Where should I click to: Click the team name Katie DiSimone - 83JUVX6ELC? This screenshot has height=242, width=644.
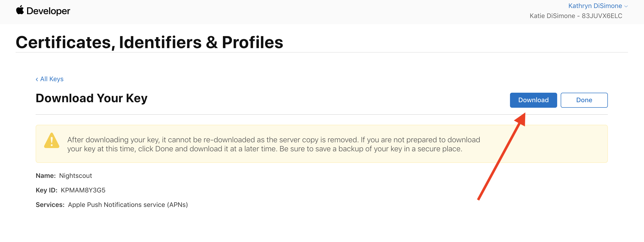pyautogui.click(x=576, y=16)
